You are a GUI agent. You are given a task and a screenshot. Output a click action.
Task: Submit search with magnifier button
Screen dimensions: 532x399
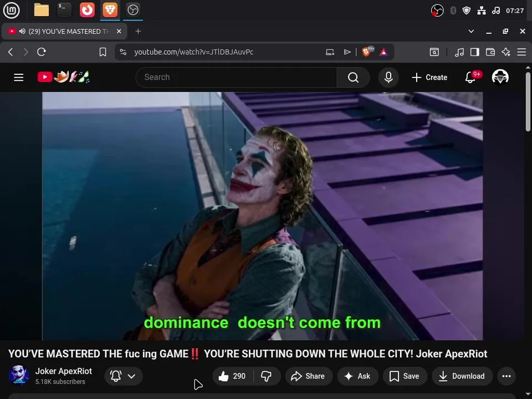pos(353,78)
